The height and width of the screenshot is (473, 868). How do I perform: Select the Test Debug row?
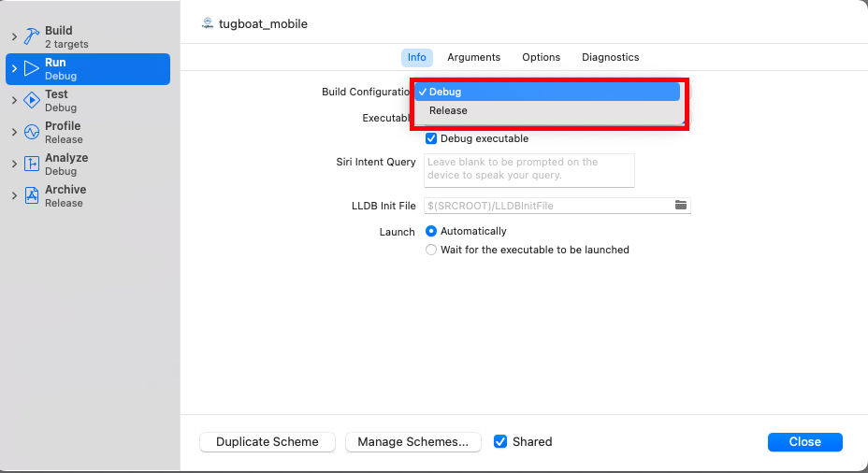coord(88,101)
